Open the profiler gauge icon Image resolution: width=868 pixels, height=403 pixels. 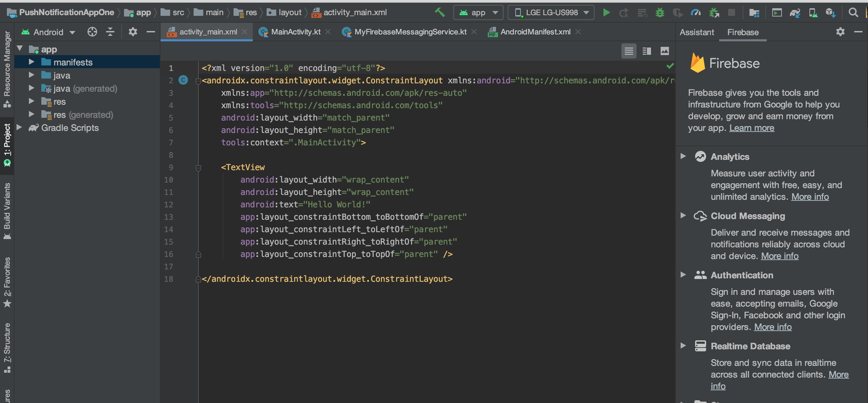[x=695, y=12]
